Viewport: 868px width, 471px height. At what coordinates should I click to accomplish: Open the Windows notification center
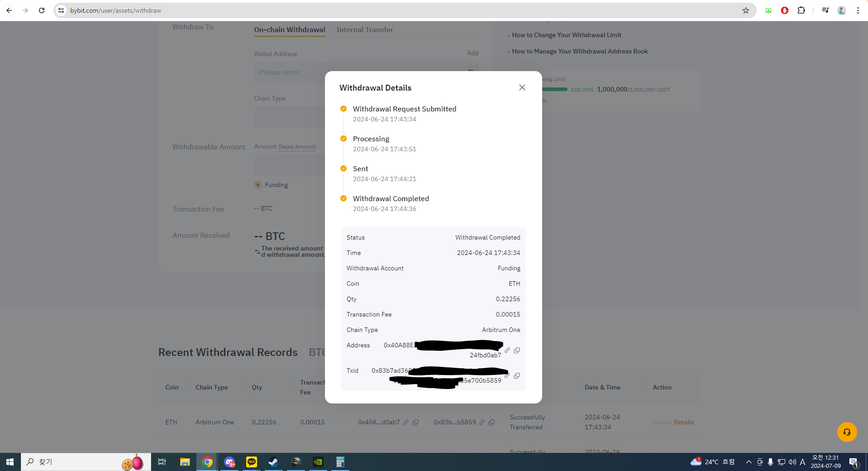(854, 462)
